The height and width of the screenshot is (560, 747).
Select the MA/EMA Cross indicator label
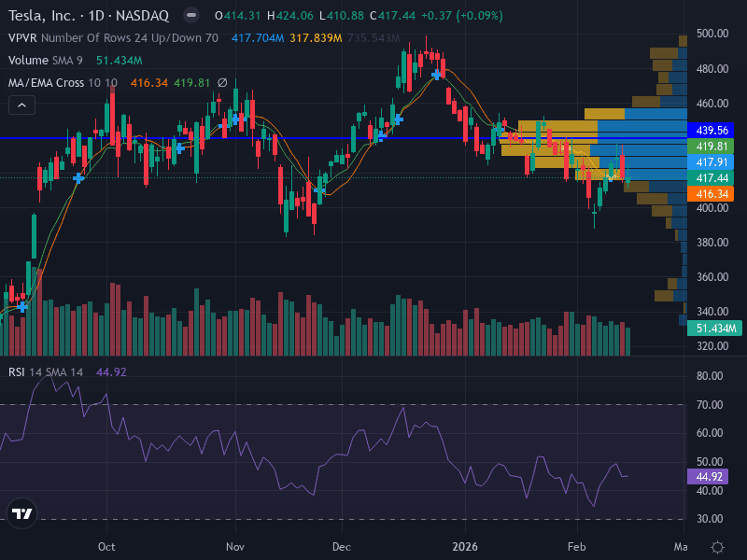pyautogui.click(x=63, y=83)
